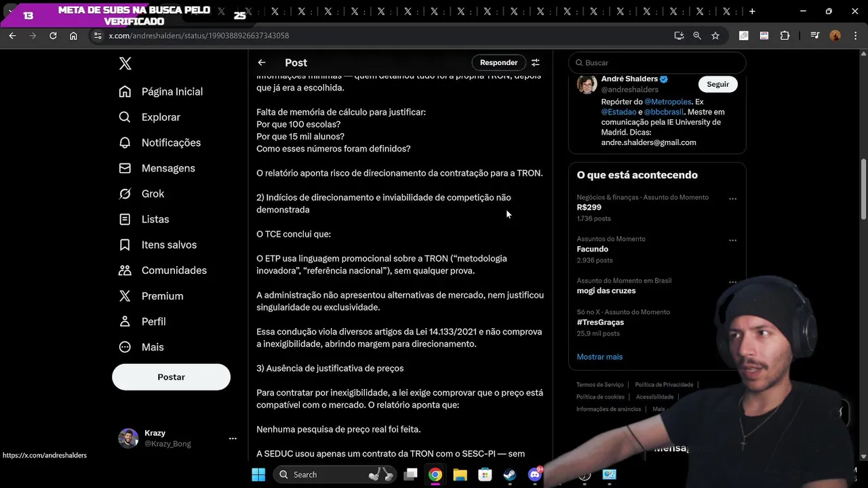
Task: Open Steam from the taskbar
Action: pyautogui.click(x=509, y=474)
